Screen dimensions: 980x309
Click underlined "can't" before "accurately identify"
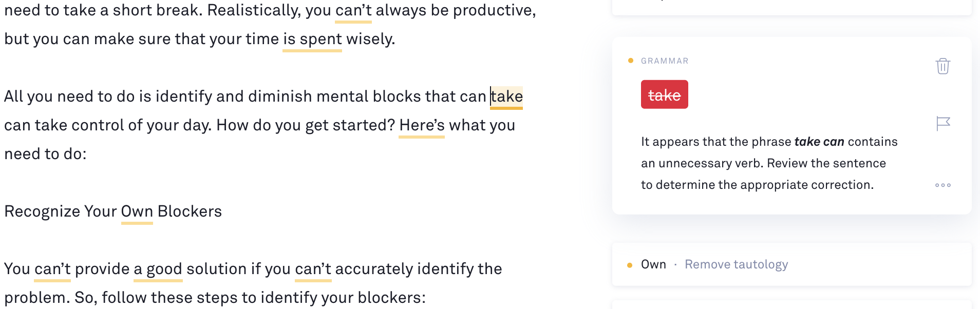point(313,269)
